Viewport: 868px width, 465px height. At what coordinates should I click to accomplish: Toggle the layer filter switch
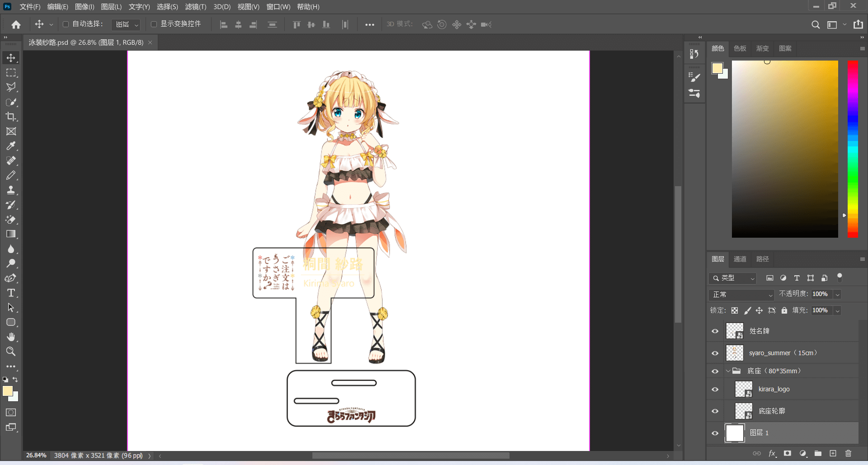(840, 277)
